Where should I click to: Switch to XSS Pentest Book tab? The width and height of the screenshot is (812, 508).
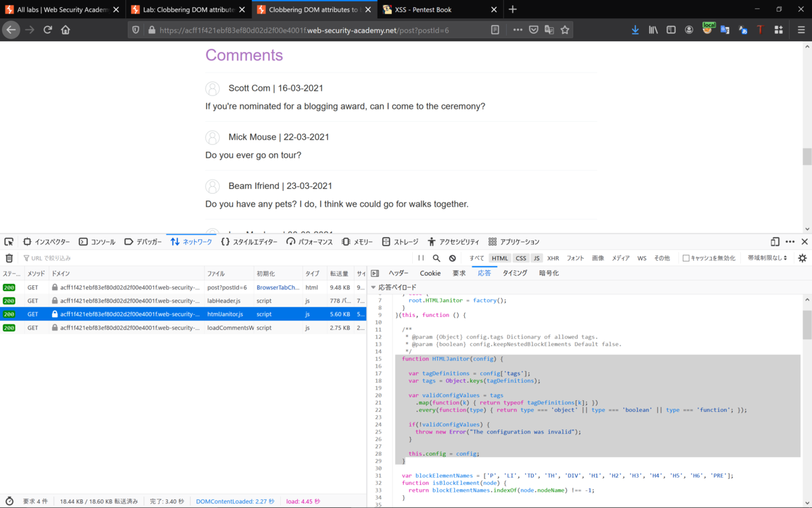pos(439,9)
